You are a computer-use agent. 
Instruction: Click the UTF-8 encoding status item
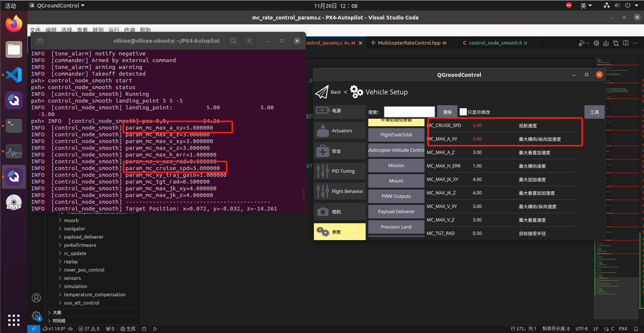coord(581,329)
